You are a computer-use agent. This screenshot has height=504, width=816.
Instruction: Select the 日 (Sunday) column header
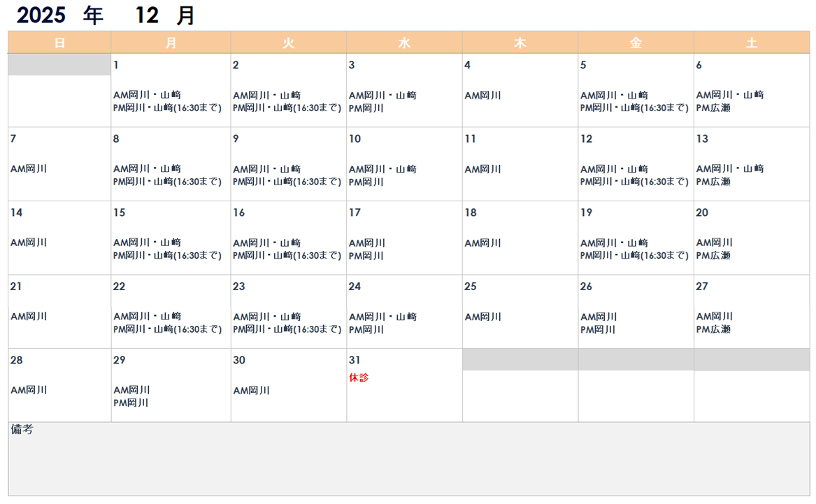tap(58, 42)
